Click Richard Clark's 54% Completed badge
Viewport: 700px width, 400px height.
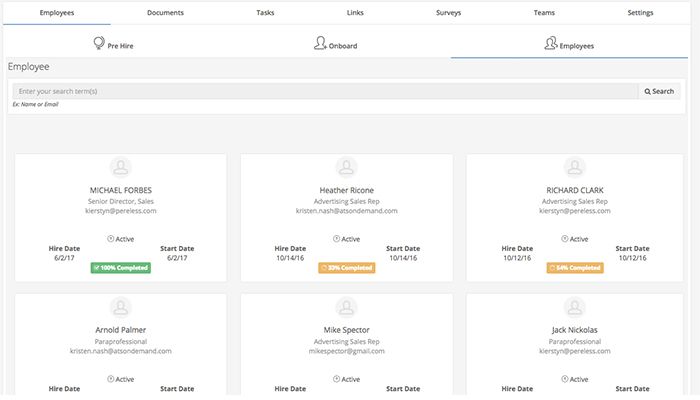point(573,268)
